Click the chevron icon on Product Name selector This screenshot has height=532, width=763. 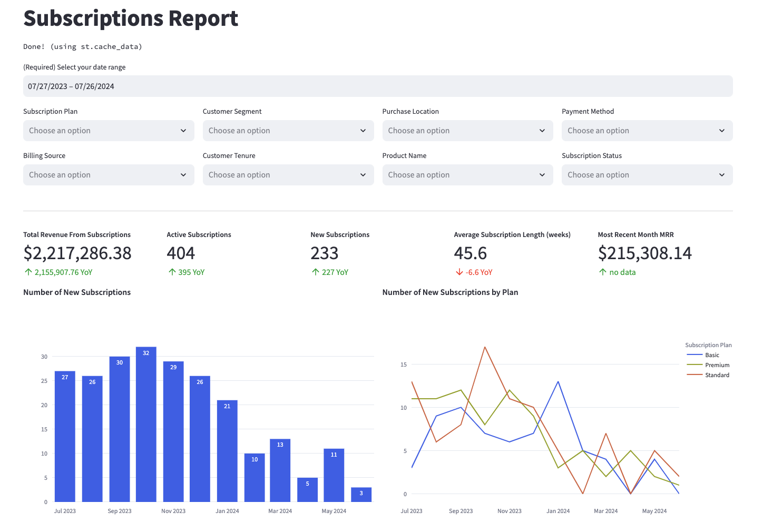click(x=542, y=174)
